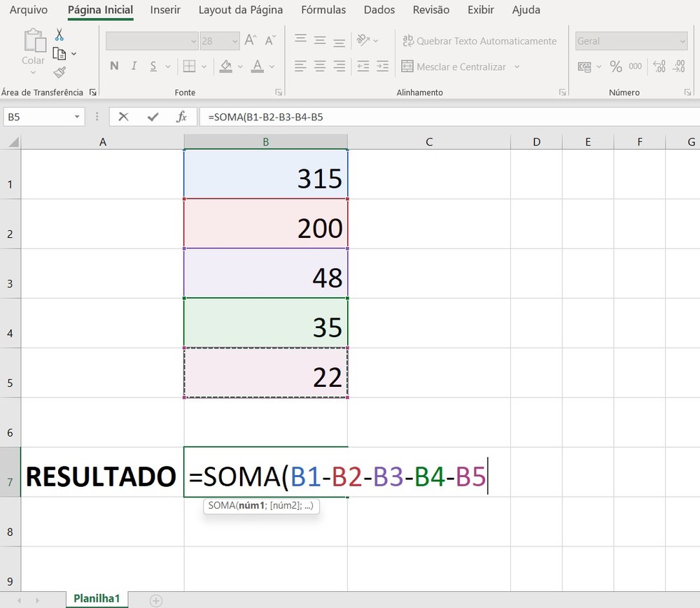This screenshot has height=608, width=700.
Task: Select the Bold (N) formatting icon
Action: pos(113,66)
